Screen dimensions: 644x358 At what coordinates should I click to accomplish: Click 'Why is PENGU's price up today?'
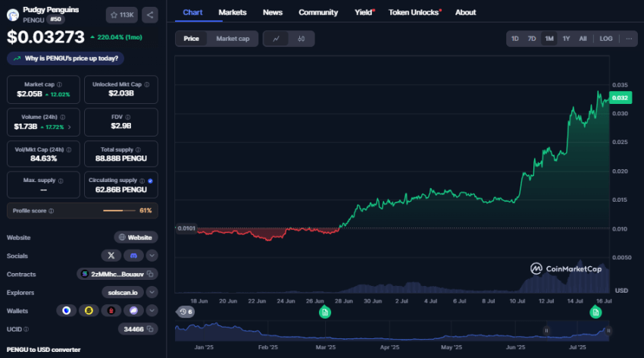(x=65, y=58)
